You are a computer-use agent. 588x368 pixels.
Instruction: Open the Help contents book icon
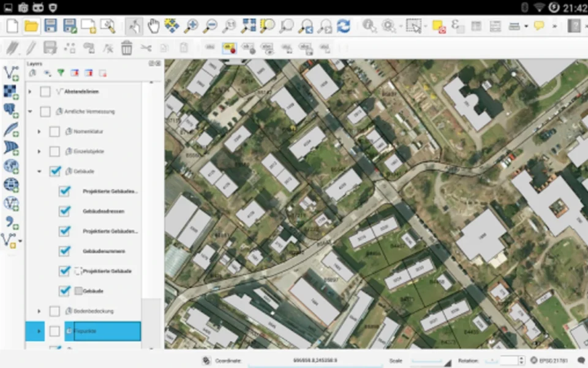[574, 26]
